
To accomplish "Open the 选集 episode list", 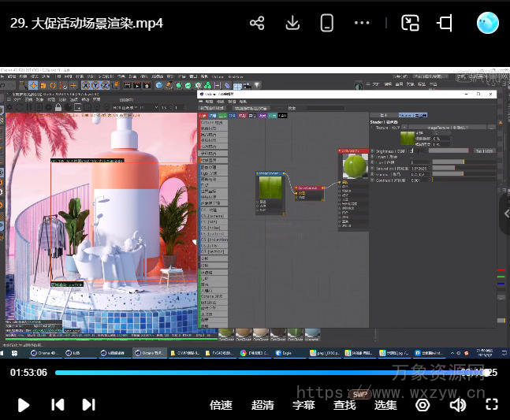I will click(x=385, y=405).
